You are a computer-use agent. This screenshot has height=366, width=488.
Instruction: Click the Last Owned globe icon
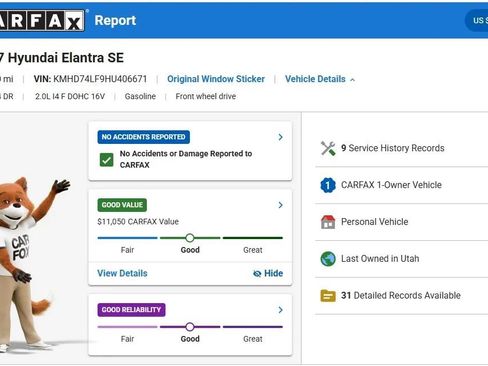328,259
